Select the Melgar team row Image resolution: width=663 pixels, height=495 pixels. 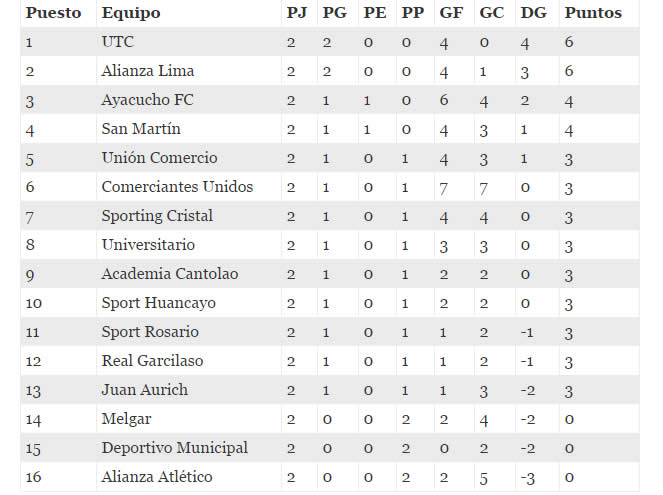pyautogui.click(x=330, y=419)
